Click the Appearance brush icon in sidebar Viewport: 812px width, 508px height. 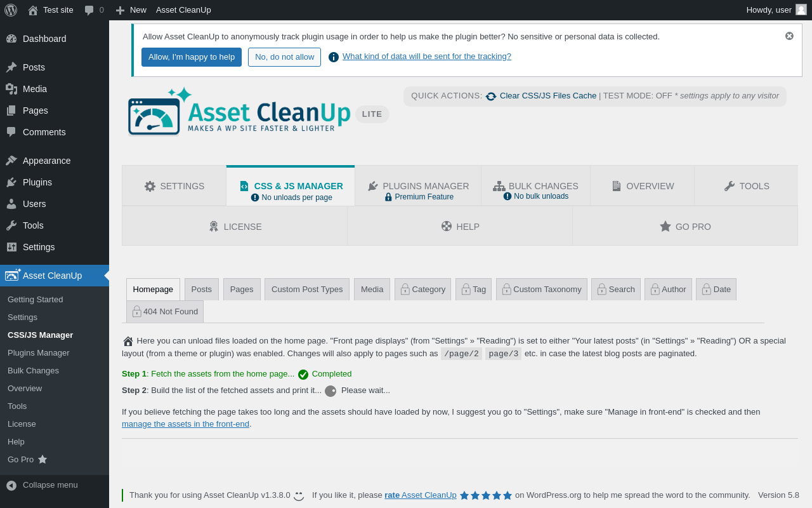click(11, 161)
